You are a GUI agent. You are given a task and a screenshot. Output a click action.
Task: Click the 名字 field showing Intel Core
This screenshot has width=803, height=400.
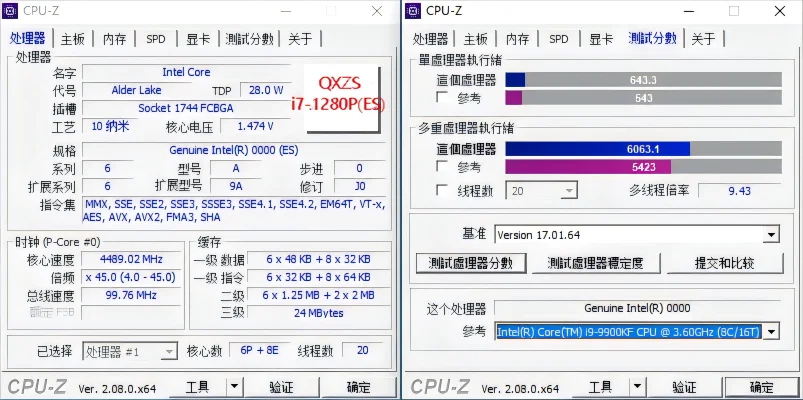[x=186, y=72]
